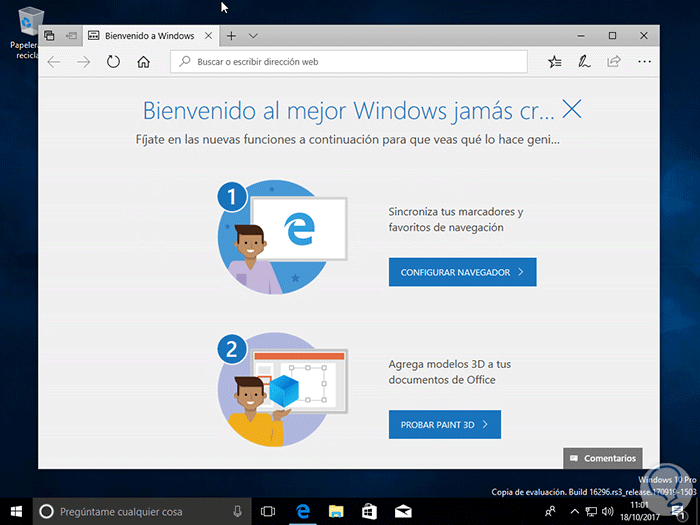Select the Bienvenido a Windows tab
This screenshot has width=700, height=525.
tap(150, 36)
